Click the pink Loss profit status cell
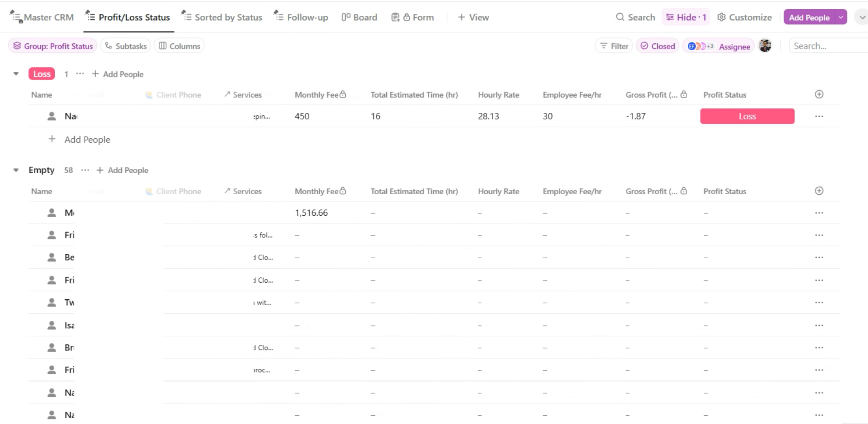868x424 pixels. pos(747,116)
